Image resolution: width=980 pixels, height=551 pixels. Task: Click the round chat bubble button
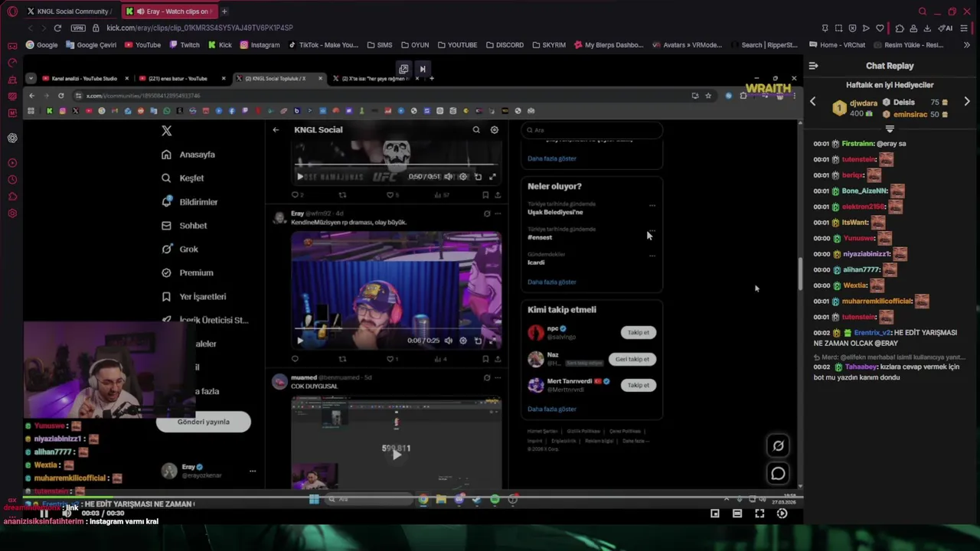point(778,474)
